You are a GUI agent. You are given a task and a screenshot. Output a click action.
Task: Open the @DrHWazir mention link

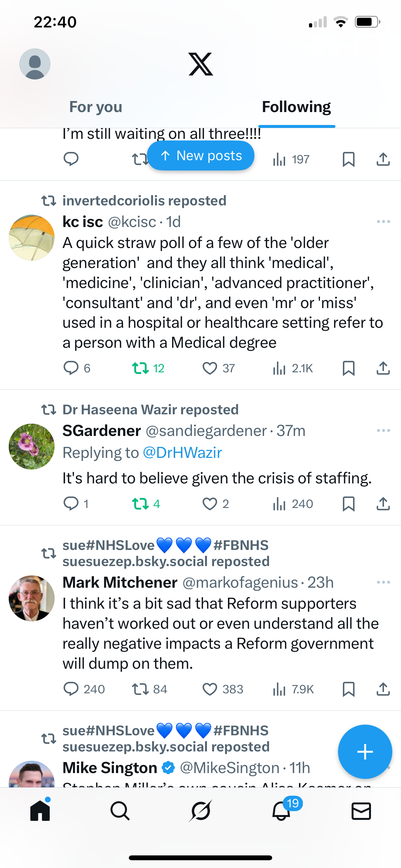pyautogui.click(x=182, y=452)
